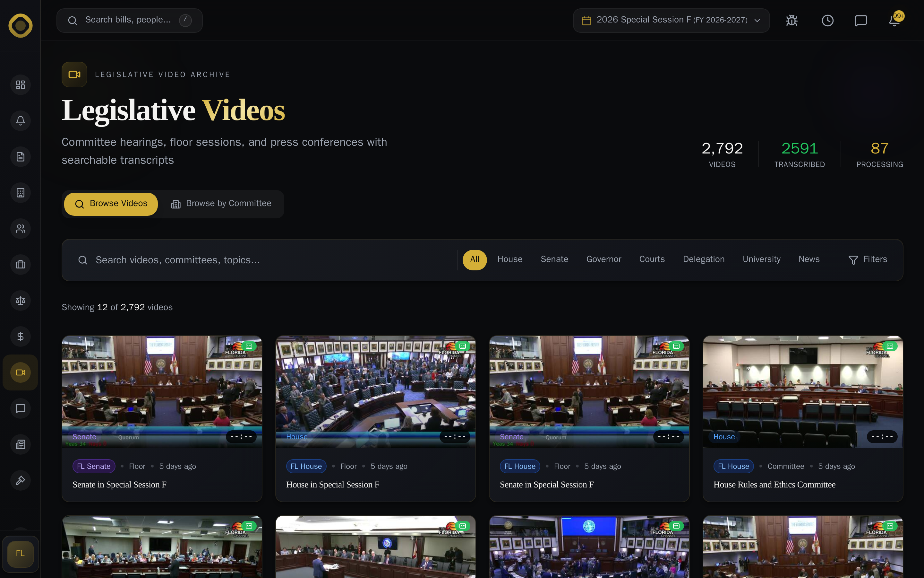Open the document sidebar icon

pyautogui.click(x=20, y=156)
